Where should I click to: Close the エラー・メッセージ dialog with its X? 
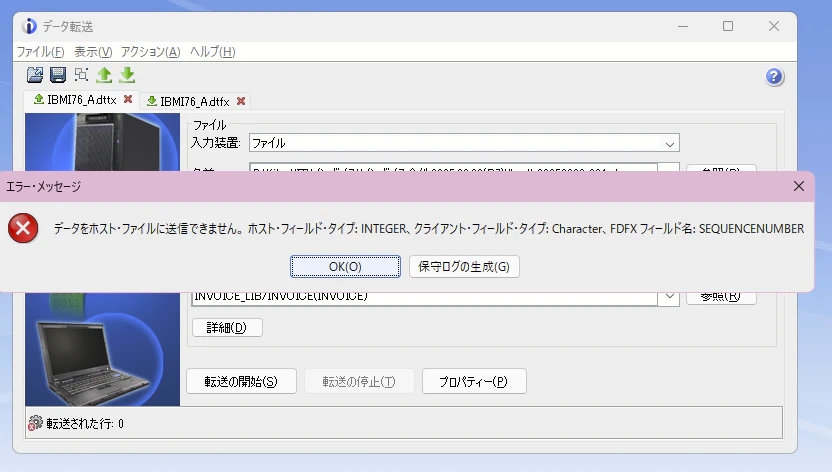(x=799, y=186)
